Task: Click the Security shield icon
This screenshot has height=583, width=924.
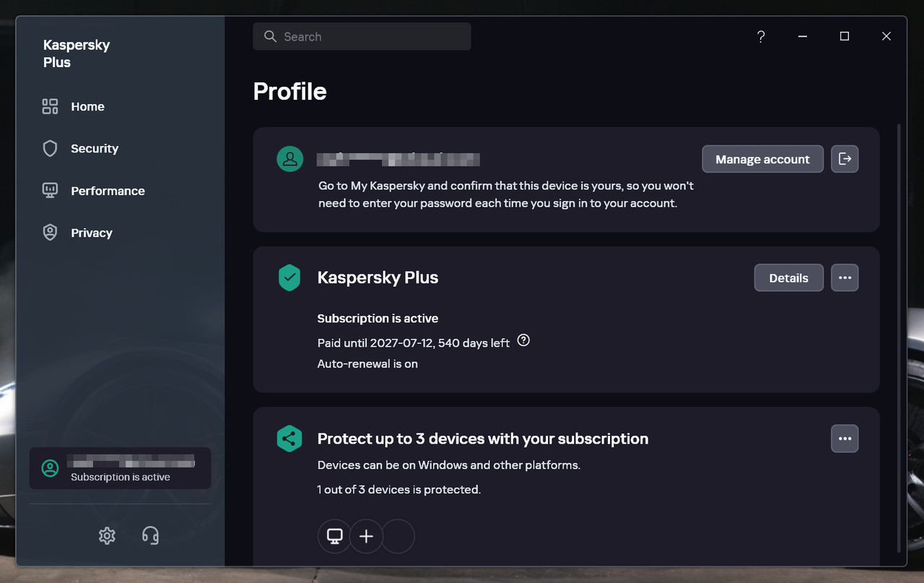Action: click(x=50, y=149)
